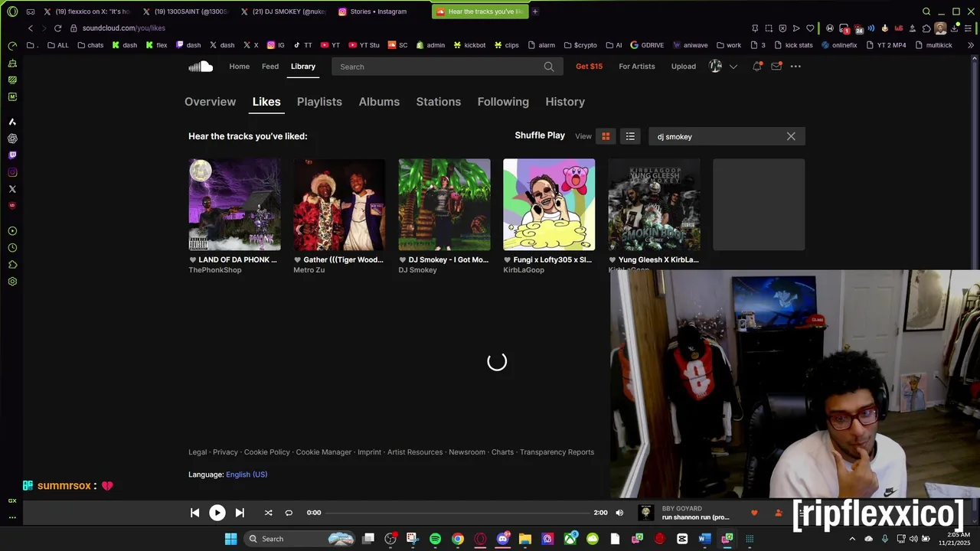Switch to the Following tab
Screen dimensions: 980x551
[503, 102]
